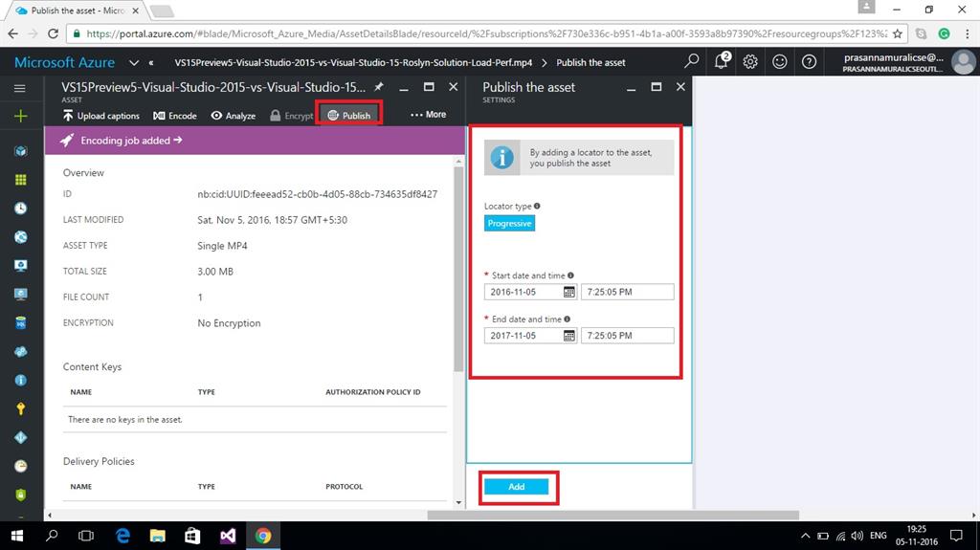Screen dimensions: 980x550
Task: Click the browser bookmark star icon
Action: [898, 33]
